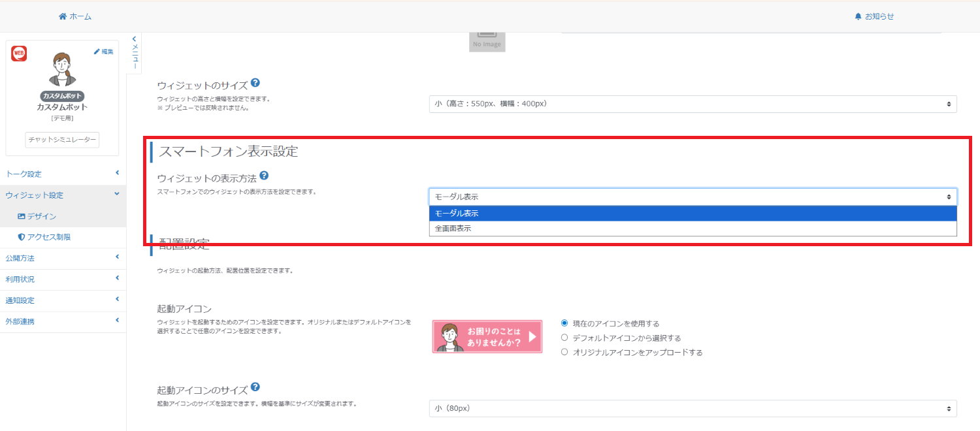Open the launch icon size dropdown
The image size is (980, 431).
[693, 409]
